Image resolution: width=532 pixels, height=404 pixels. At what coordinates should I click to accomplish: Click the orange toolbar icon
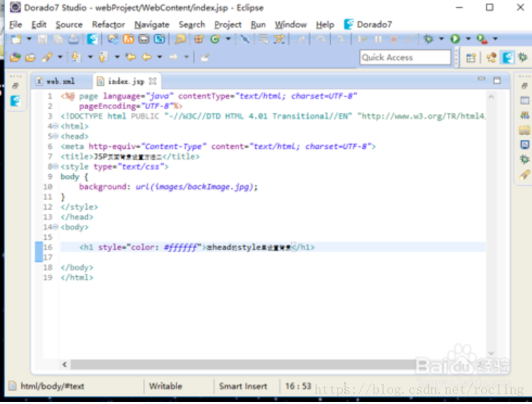(x=128, y=39)
